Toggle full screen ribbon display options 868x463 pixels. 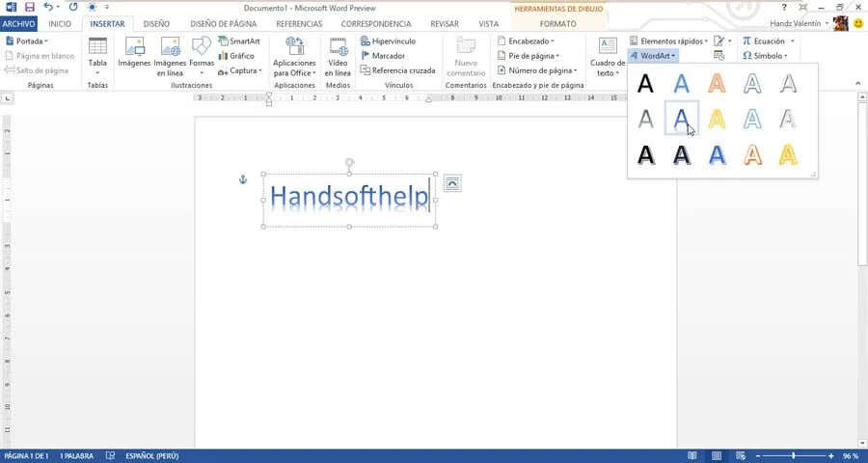click(x=802, y=7)
